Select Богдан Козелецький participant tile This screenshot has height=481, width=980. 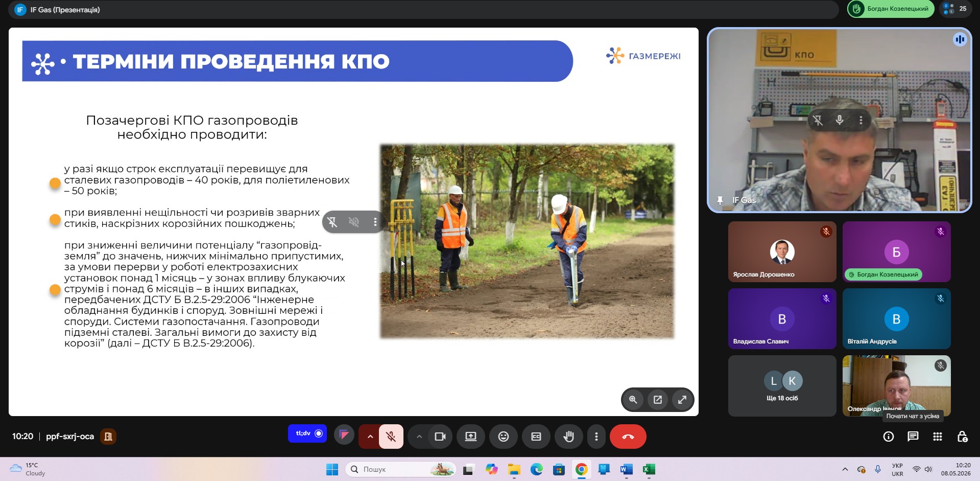897,251
